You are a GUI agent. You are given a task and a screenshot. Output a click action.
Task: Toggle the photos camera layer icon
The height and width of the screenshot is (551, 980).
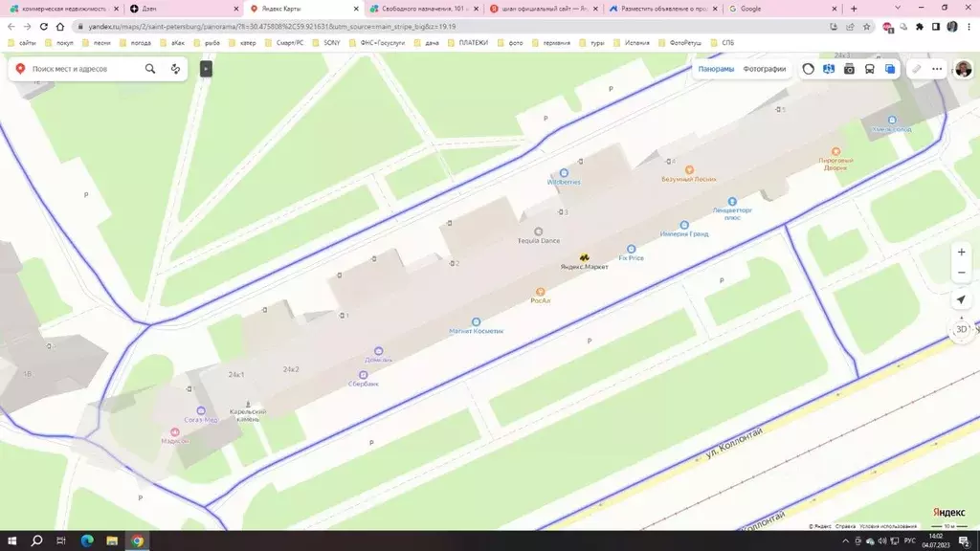point(849,69)
